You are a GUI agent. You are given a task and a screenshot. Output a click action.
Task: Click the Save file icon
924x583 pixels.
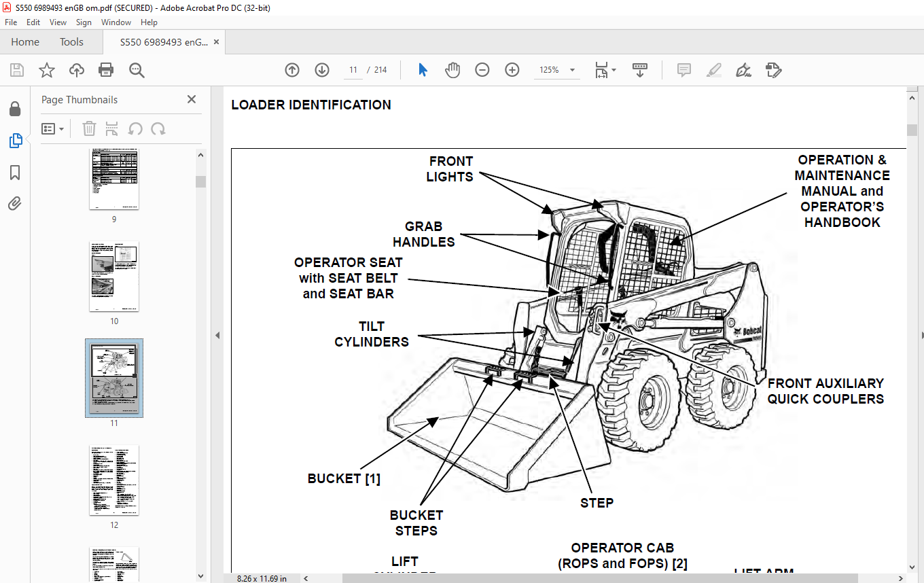(x=17, y=70)
